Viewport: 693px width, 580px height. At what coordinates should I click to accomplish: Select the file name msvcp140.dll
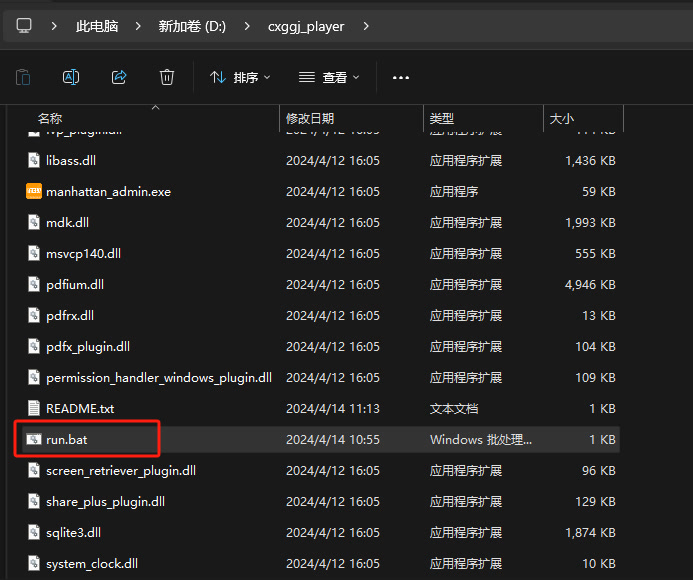pyautogui.click(x=83, y=254)
